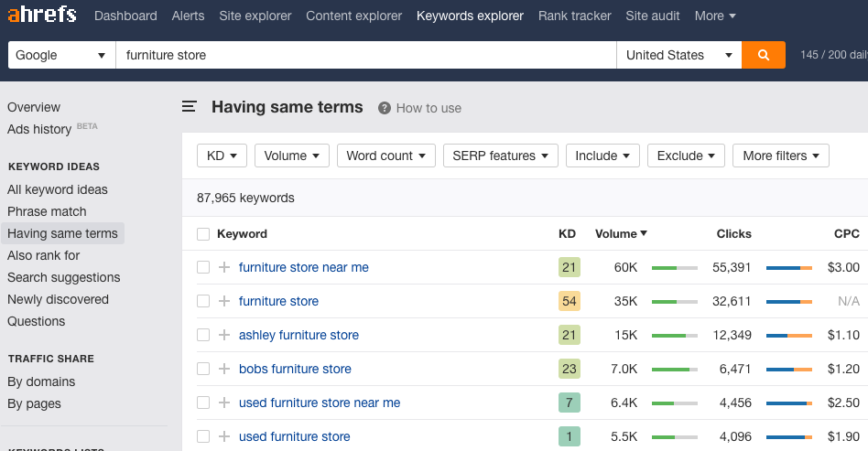Viewport: 868px width, 451px height.
Task: Check the 'ashley furniture store' row checkbox
Action: click(x=203, y=335)
